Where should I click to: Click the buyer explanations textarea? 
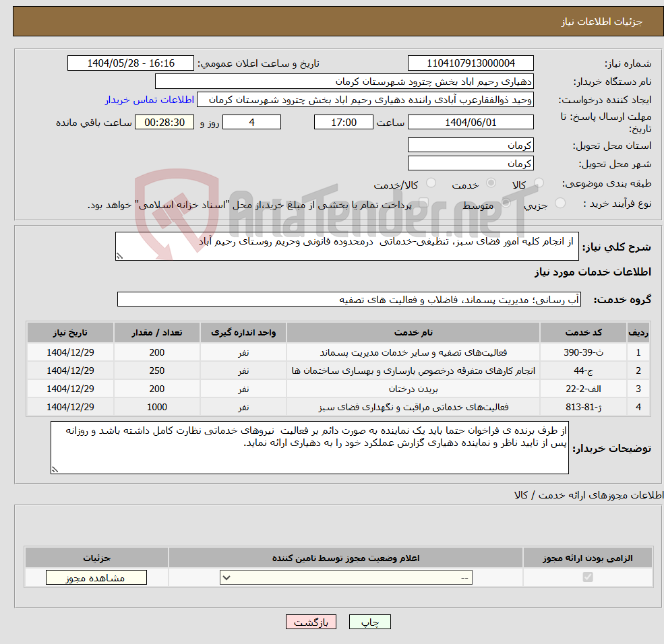(309, 447)
